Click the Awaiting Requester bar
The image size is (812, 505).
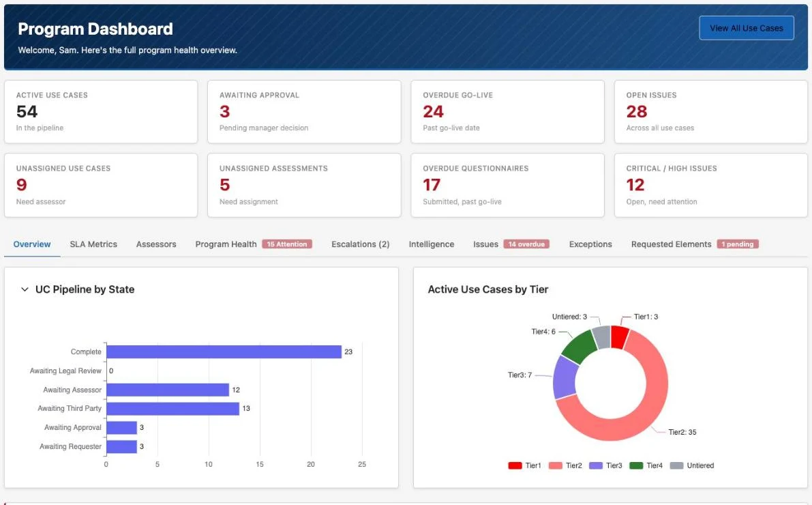121,446
